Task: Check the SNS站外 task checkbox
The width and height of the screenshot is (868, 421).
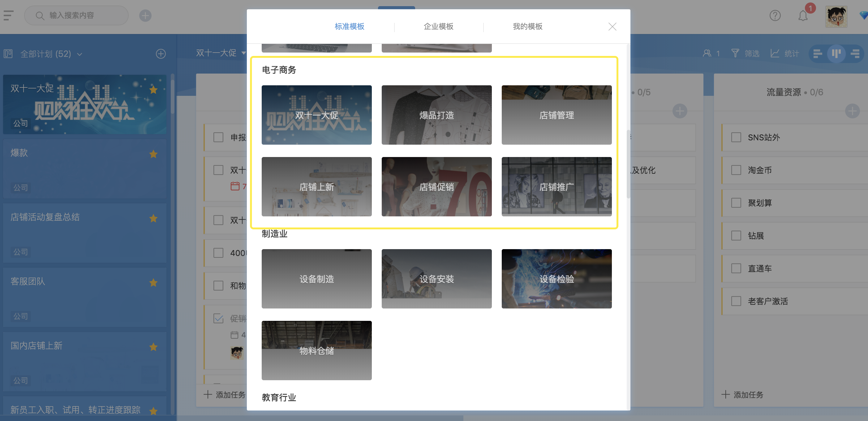Action: pyautogui.click(x=736, y=138)
